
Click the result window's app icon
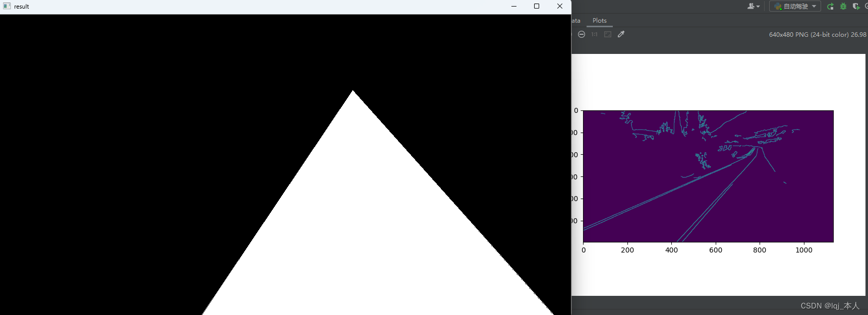point(7,6)
